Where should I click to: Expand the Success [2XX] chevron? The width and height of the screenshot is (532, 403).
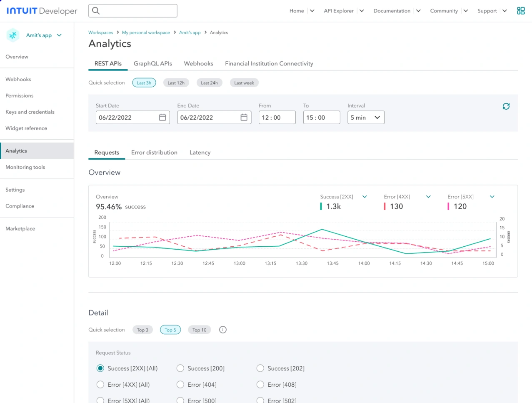(x=365, y=197)
